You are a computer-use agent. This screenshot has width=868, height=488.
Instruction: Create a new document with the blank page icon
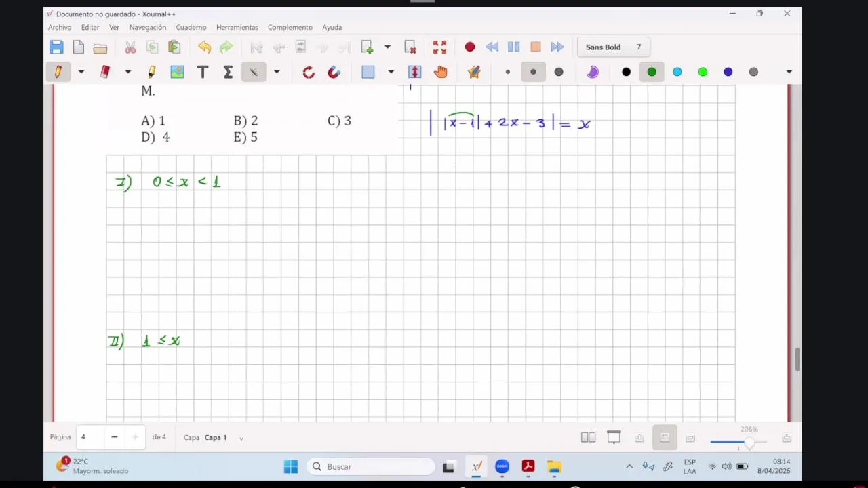pos(79,47)
